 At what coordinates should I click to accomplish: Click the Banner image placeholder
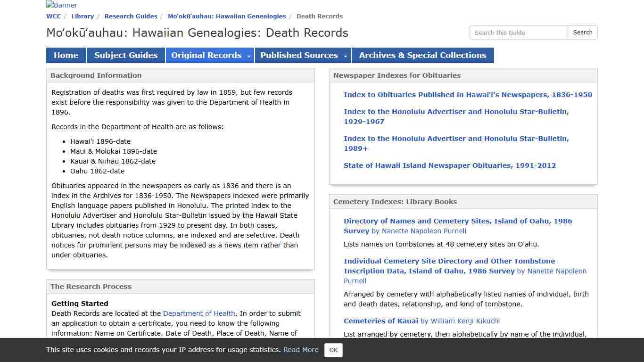pyautogui.click(x=61, y=5)
